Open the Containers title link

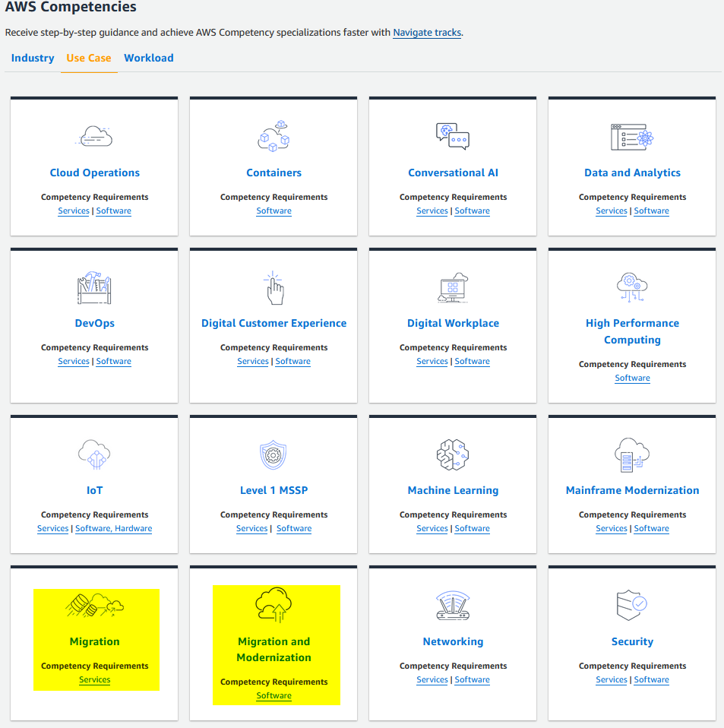pyautogui.click(x=273, y=173)
